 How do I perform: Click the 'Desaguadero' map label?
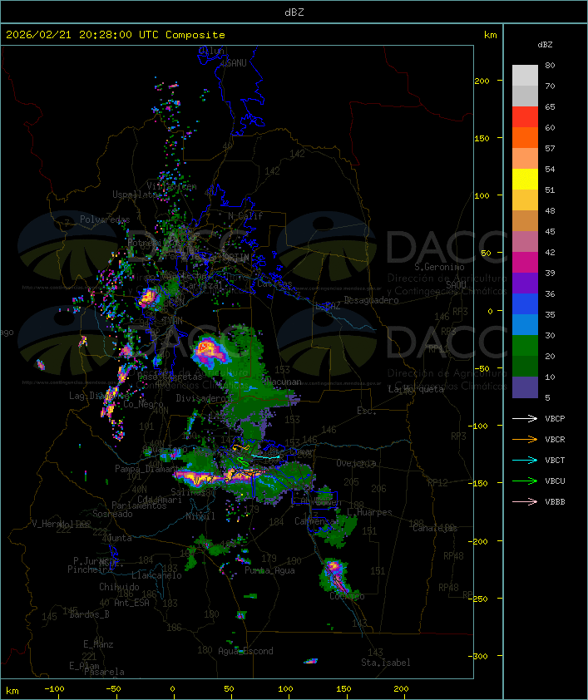(x=371, y=300)
